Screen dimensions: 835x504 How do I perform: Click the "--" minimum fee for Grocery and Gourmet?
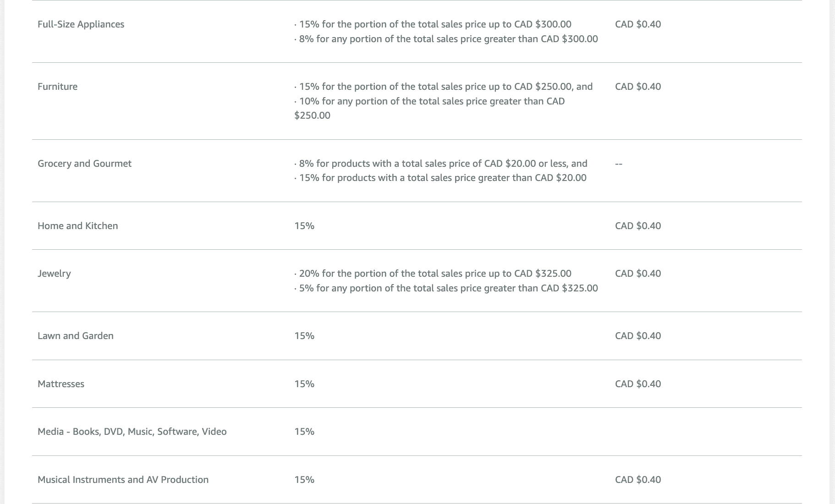coord(619,164)
